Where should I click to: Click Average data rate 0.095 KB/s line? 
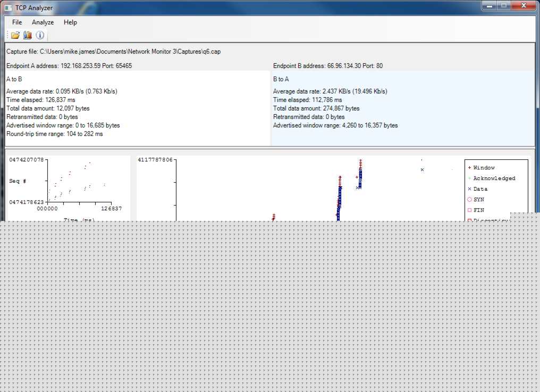pyautogui.click(x=62, y=91)
